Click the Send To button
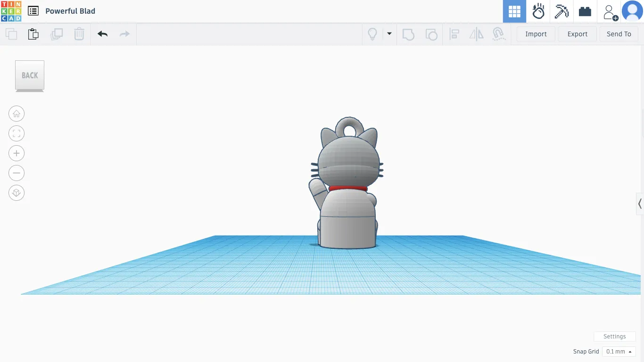Screen dimensions: 644x362 619,34
